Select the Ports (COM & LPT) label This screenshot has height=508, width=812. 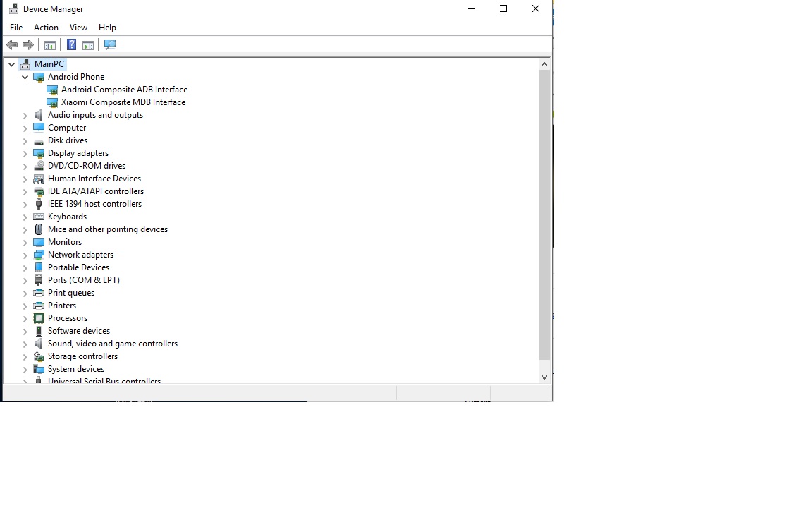click(84, 280)
